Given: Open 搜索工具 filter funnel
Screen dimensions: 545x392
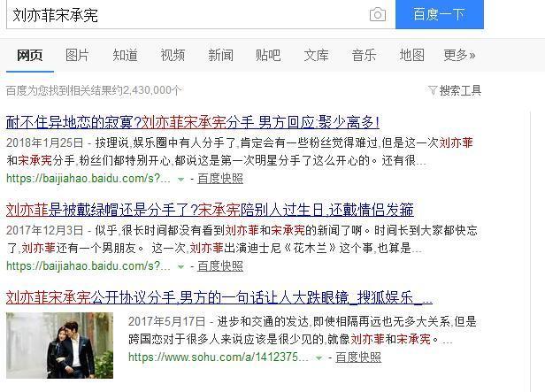Looking at the screenshot, I should pyautogui.click(x=455, y=91).
